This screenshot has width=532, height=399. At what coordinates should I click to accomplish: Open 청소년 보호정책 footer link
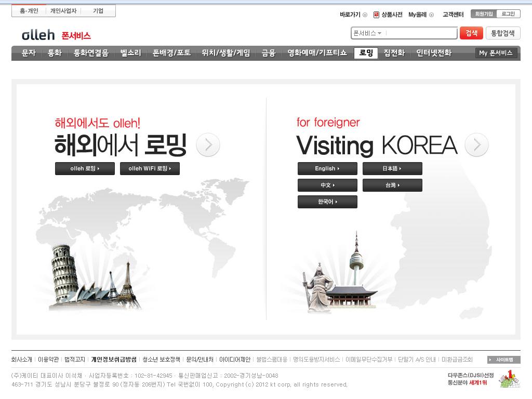161,360
